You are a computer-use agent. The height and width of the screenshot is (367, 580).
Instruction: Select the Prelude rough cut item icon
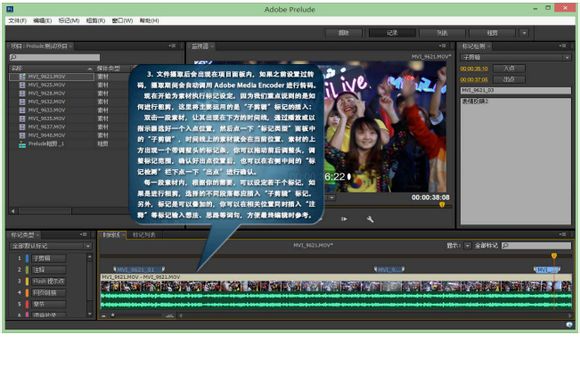coord(22,144)
